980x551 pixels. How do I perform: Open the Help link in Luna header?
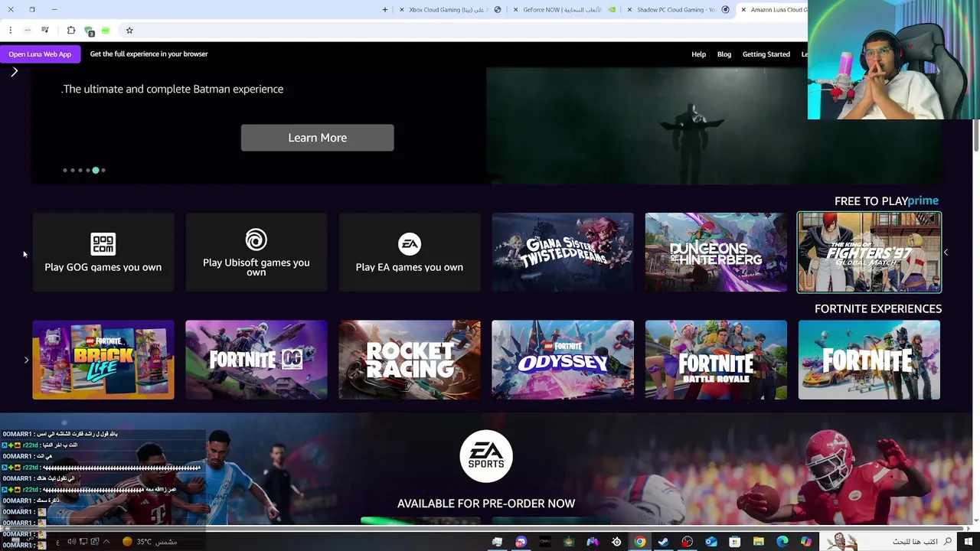[x=698, y=54]
